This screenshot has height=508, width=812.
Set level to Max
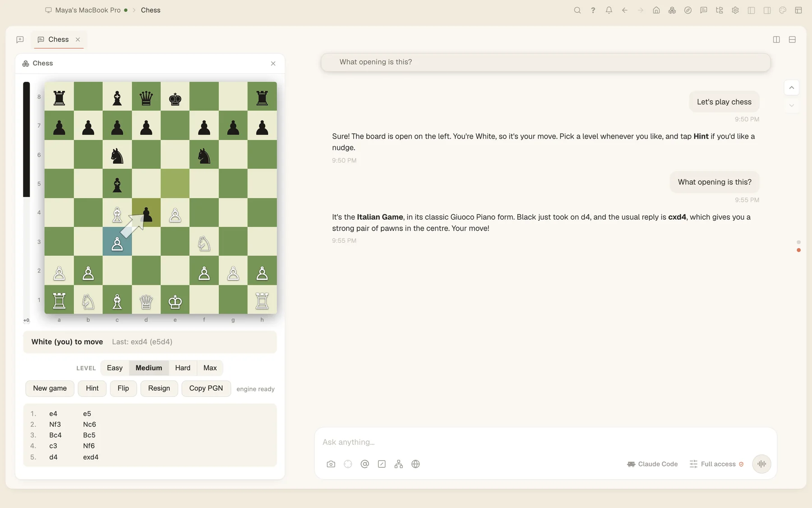[x=210, y=368]
